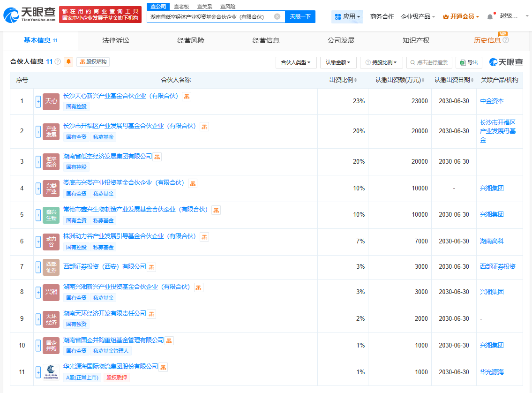
Task: Switch to the 法律诉讼 tab
Action: tap(116, 40)
